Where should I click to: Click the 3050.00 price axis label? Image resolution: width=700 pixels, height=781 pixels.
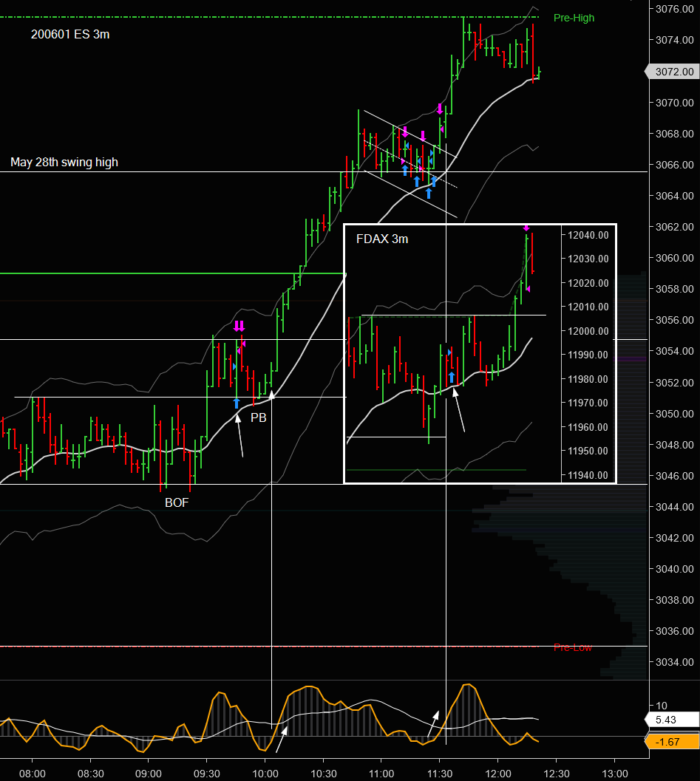(x=675, y=414)
